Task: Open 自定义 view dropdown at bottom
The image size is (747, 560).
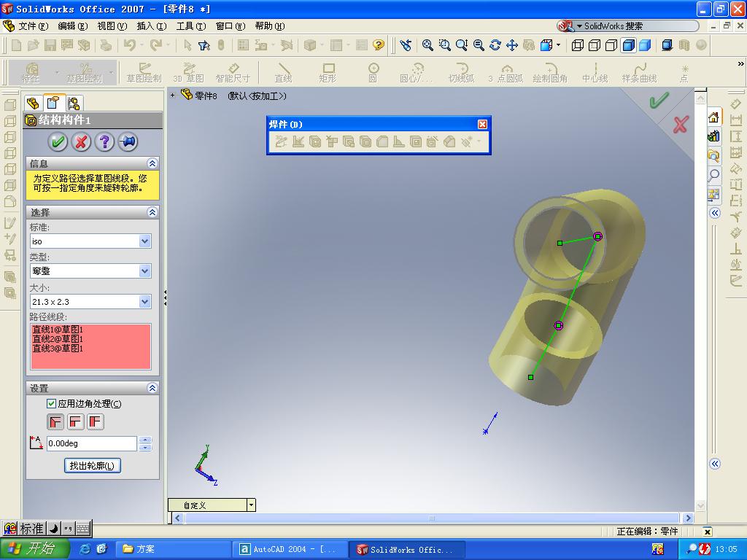Action: click(251, 505)
